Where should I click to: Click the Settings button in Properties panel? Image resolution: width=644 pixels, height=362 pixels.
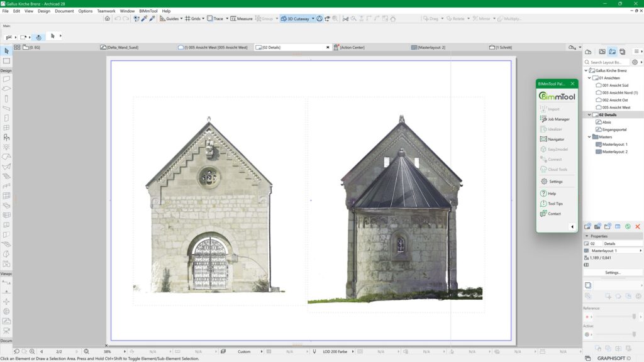(x=613, y=272)
